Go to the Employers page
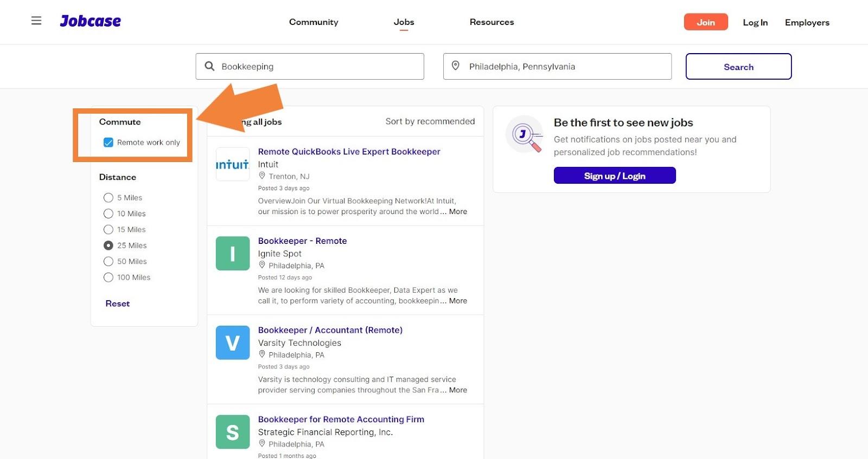This screenshot has height=459, width=868. click(807, 22)
